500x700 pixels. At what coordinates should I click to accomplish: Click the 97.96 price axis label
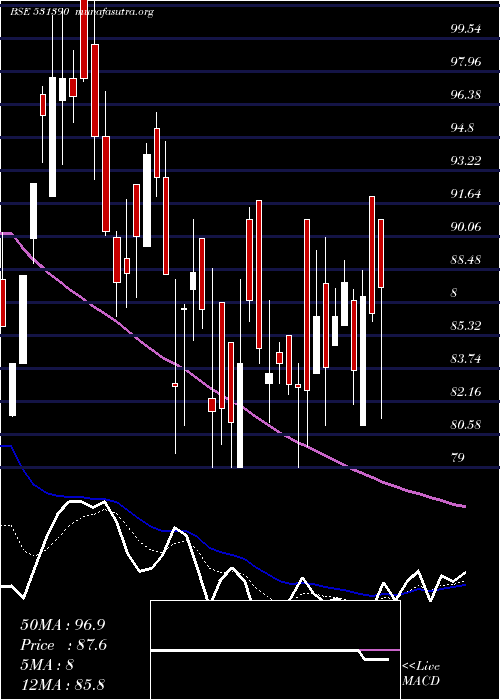[466, 62]
